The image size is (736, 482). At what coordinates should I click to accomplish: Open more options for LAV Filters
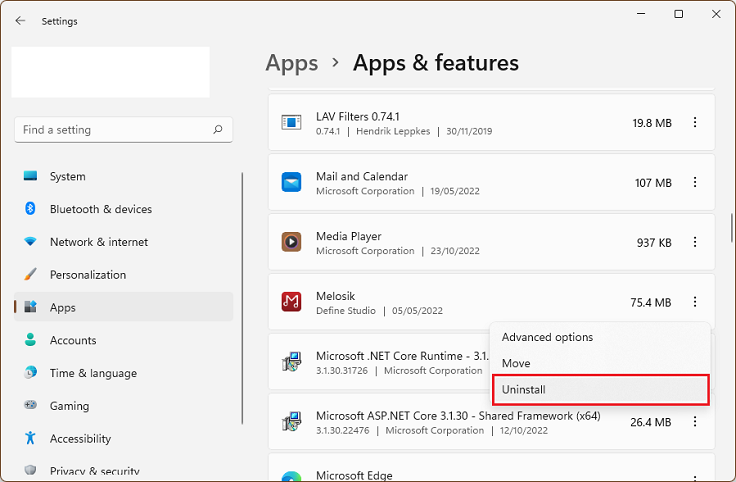point(695,122)
